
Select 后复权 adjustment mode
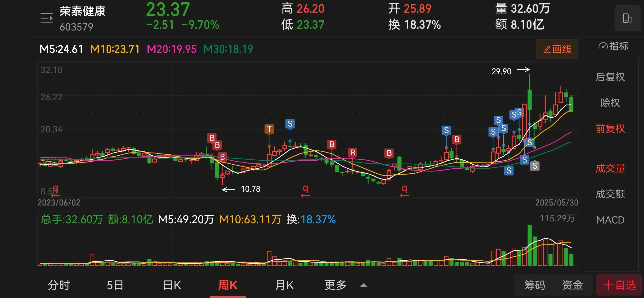pyautogui.click(x=610, y=77)
